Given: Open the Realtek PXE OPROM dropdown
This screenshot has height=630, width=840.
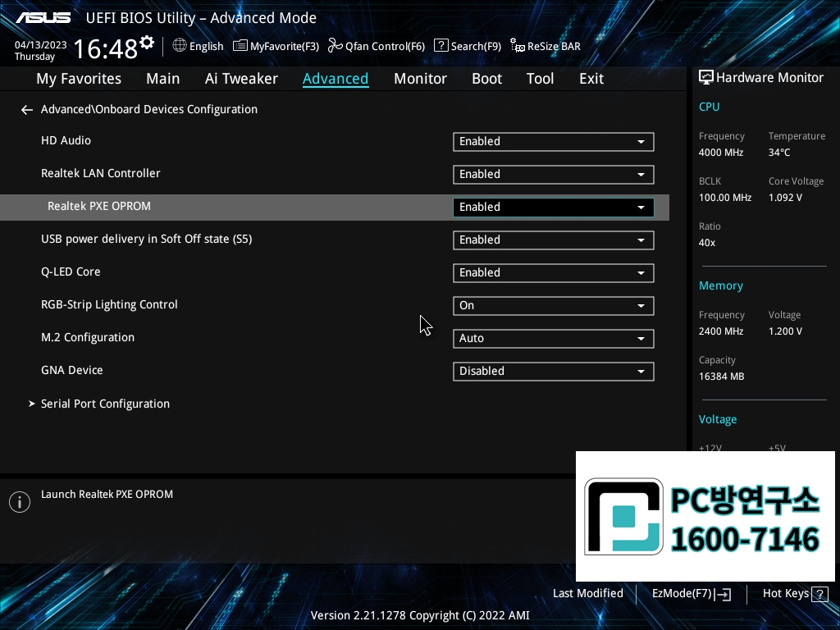Looking at the screenshot, I should [554, 208].
